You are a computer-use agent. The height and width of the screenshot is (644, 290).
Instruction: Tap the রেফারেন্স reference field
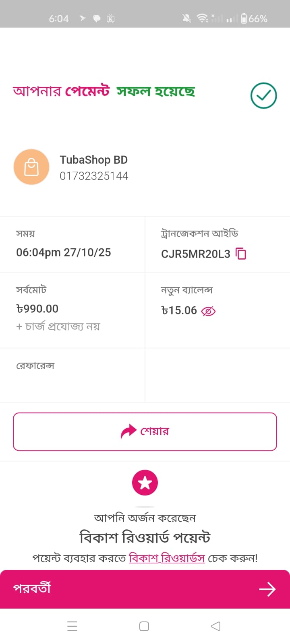coord(35,366)
